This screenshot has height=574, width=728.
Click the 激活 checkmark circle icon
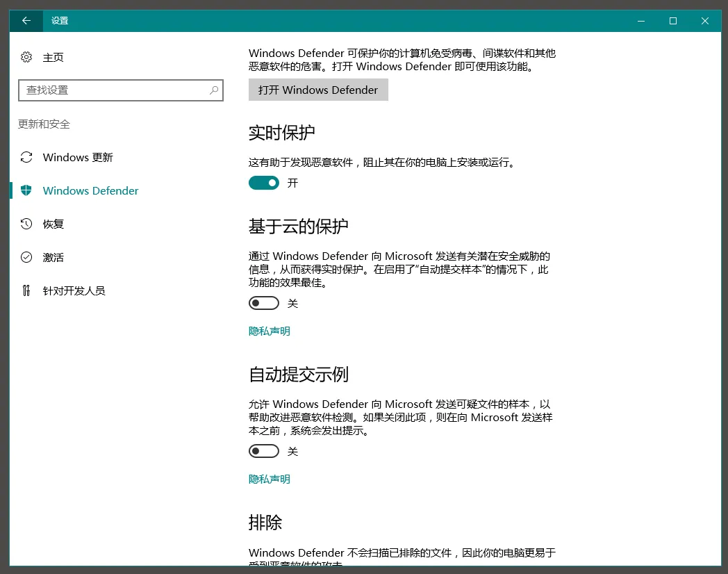(26, 257)
